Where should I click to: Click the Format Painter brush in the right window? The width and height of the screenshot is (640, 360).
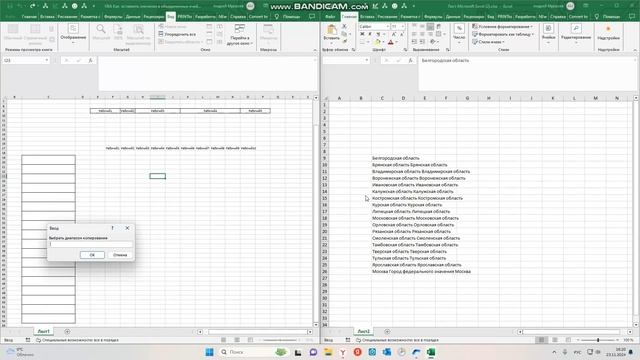pos(344,41)
